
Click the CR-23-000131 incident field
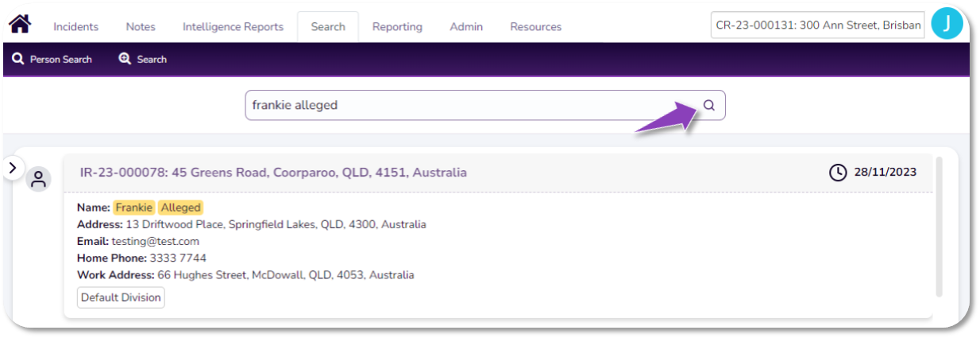click(818, 25)
